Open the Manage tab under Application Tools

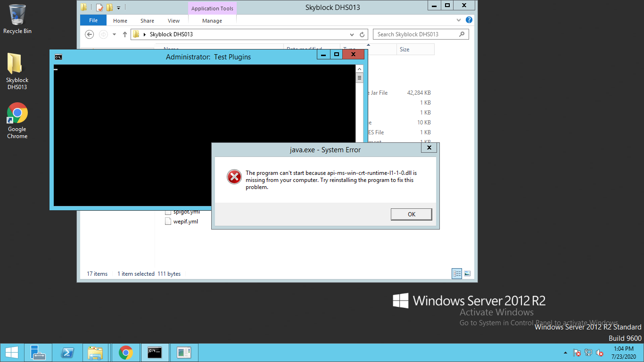pyautogui.click(x=212, y=21)
